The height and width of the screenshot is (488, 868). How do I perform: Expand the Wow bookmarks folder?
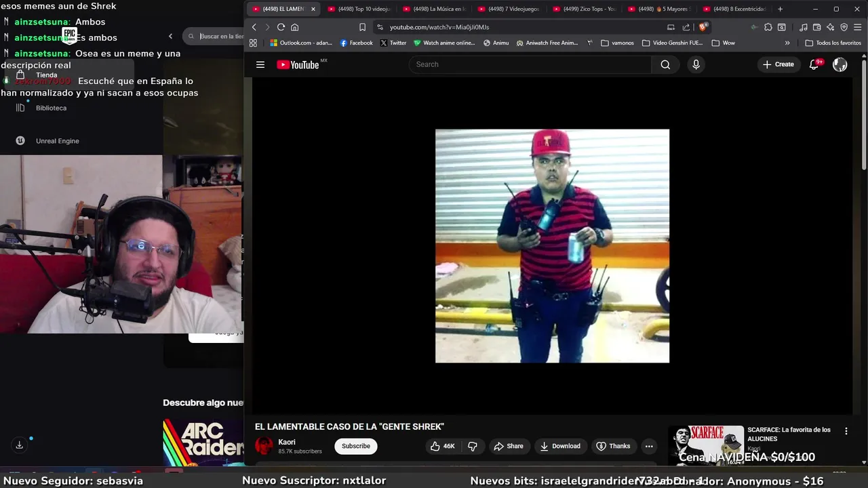[x=724, y=43]
